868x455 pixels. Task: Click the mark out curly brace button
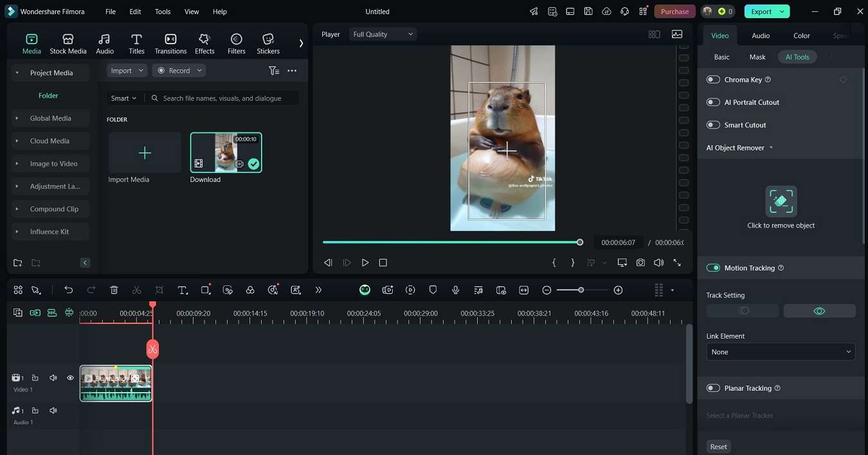click(573, 263)
